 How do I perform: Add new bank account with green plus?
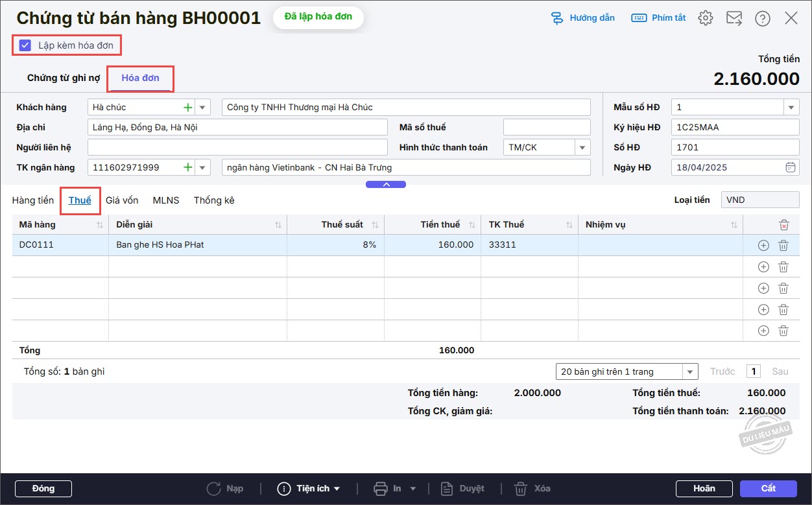pyautogui.click(x=188, y=167)
